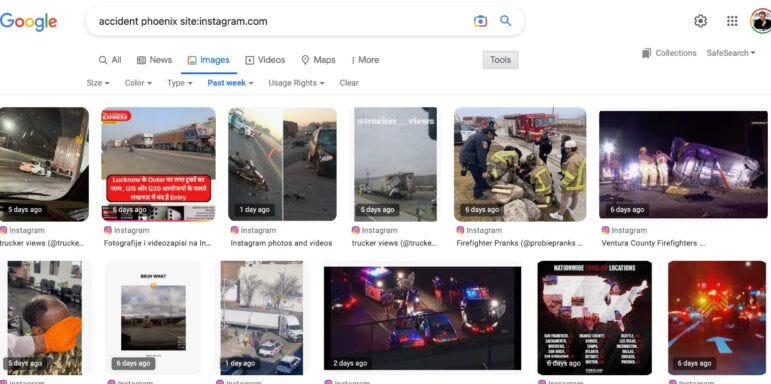Open the SafeSearch dropdown
This screenshot has width=771, height=384.
pos(731,53)
